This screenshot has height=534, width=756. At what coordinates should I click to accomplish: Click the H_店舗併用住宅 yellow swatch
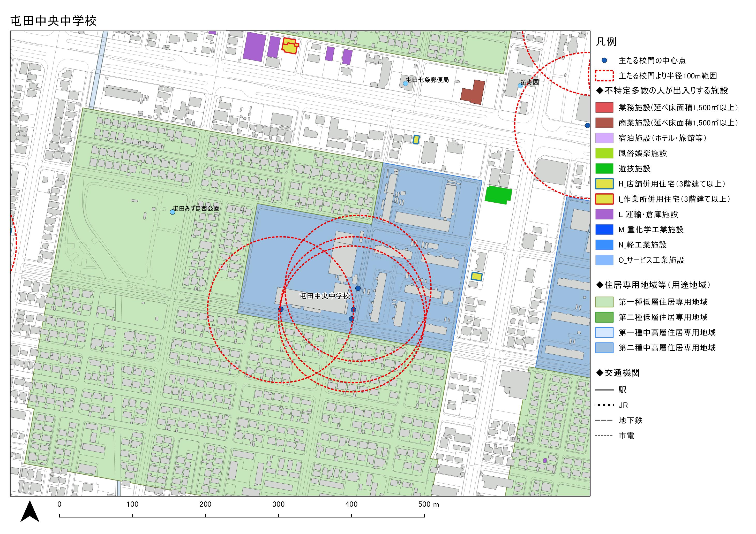click(604, 184)
